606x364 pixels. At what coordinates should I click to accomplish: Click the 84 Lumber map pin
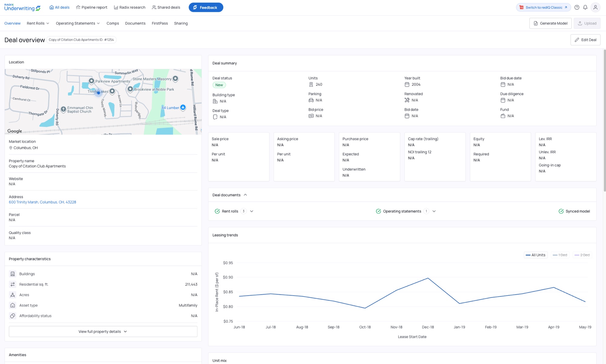(183, 107)
